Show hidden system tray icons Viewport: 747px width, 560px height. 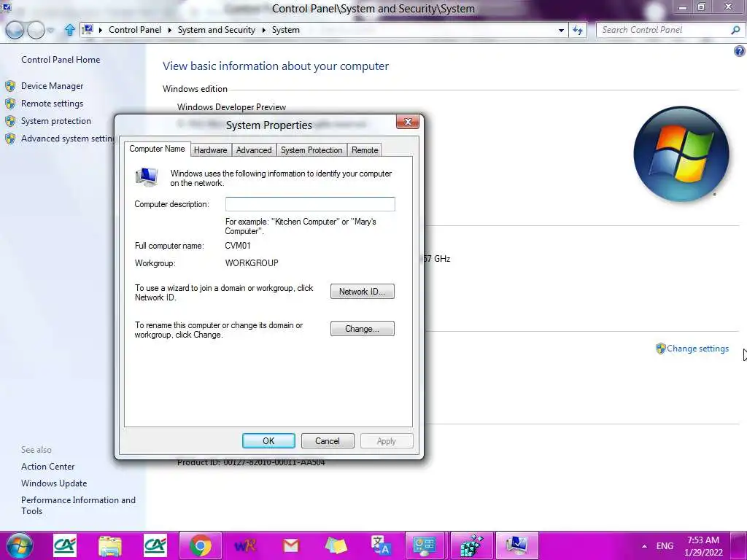[x=645, y=546]
